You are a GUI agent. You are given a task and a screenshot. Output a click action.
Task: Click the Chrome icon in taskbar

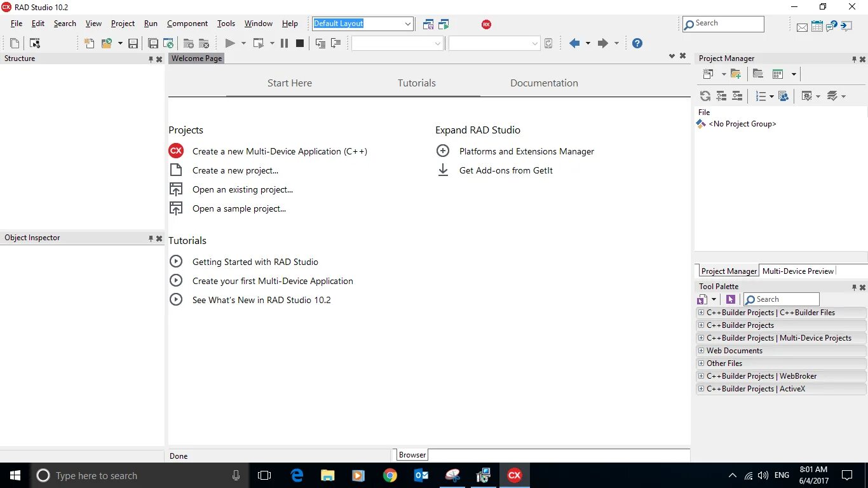coord(390,475)
